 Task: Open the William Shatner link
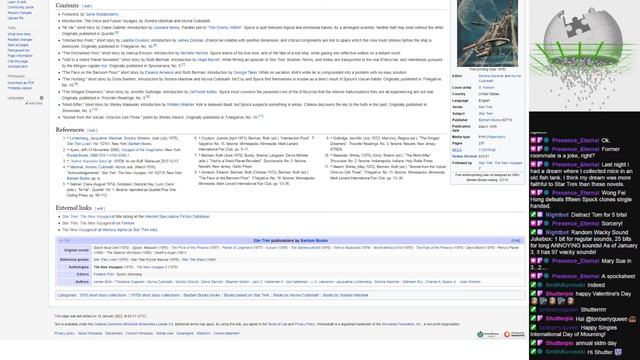[x=180, y=104]
